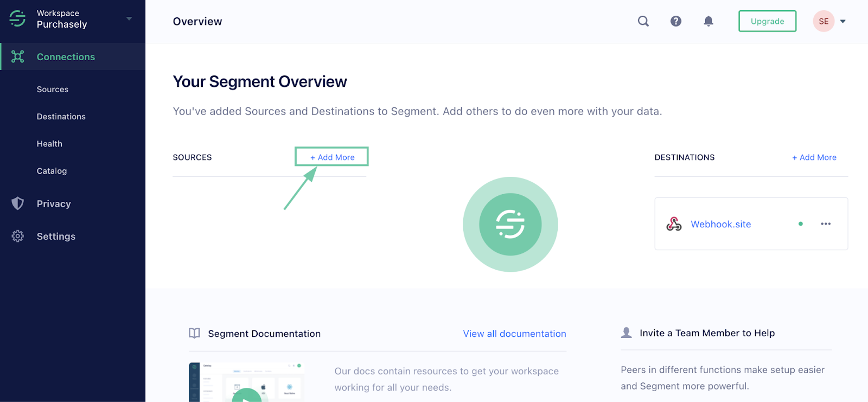Play the documentation video thumbnail
This screenshot has height=402, width=868.
[247, 382]
